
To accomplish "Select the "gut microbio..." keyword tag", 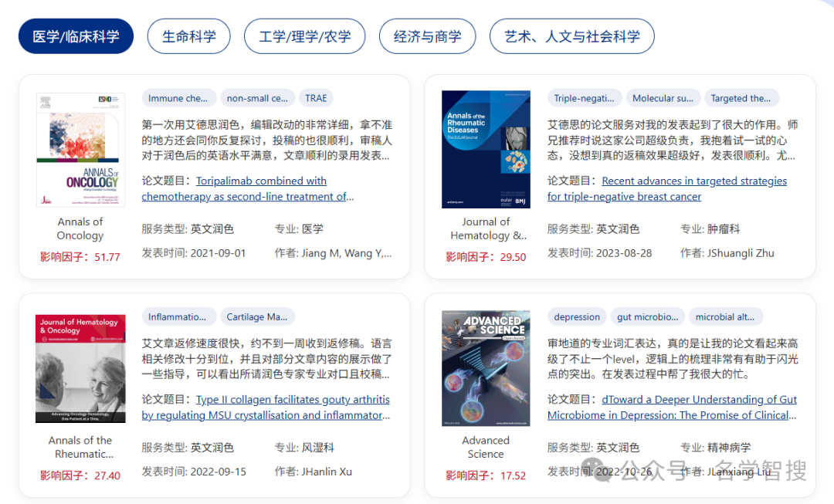I will coord(647,316).
